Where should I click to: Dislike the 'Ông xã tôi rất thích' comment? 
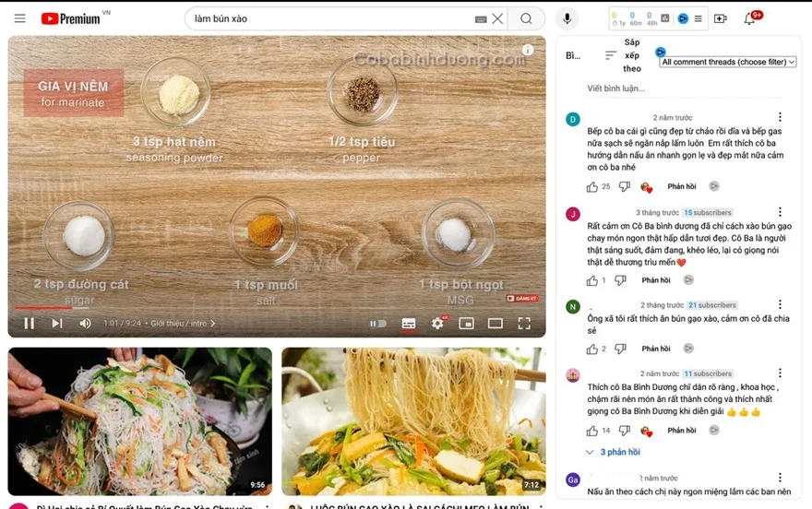click(x=620, y=349)
